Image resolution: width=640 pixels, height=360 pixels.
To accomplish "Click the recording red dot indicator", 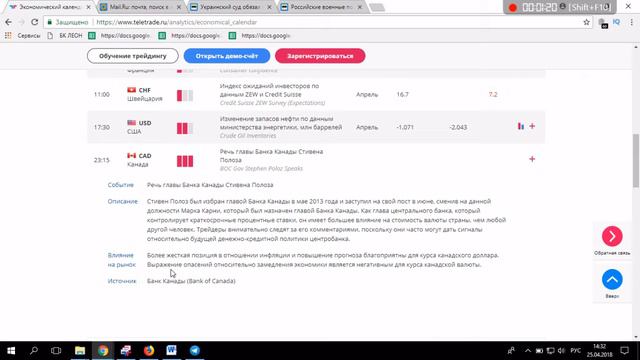I will coord(513,7).
